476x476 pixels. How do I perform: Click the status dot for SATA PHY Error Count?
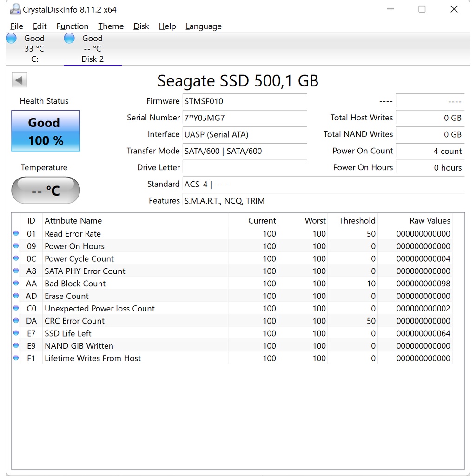pyautogui.click(x=16, y=271)
